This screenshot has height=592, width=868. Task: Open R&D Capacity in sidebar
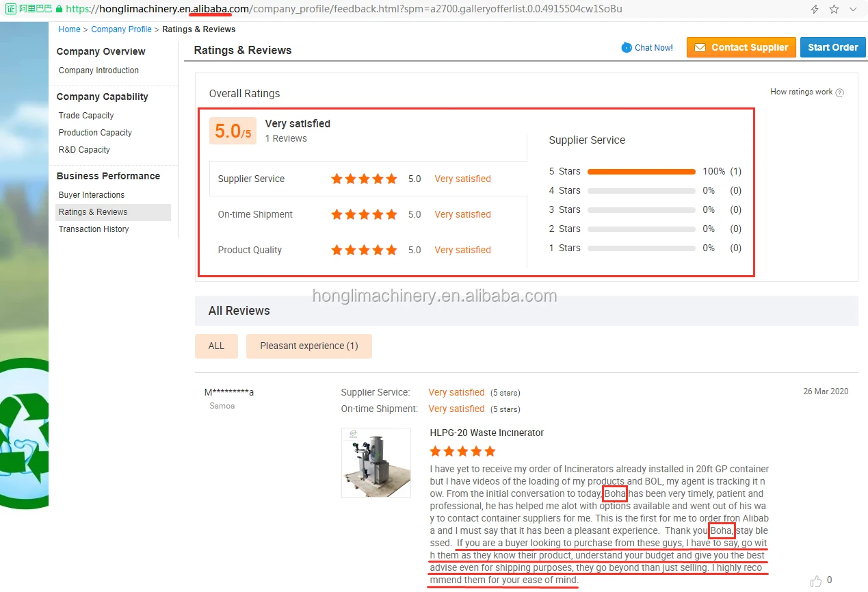click(x=84, y=150)
